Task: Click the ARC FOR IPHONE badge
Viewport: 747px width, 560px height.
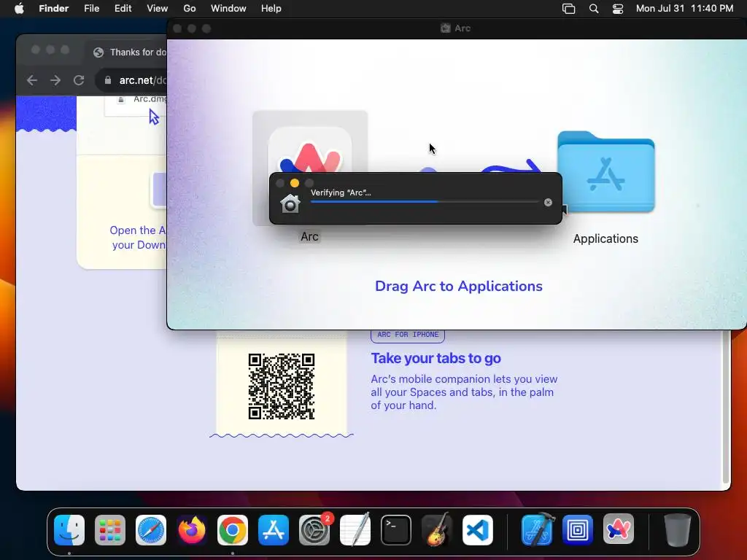Action: (x=408, y=335)
